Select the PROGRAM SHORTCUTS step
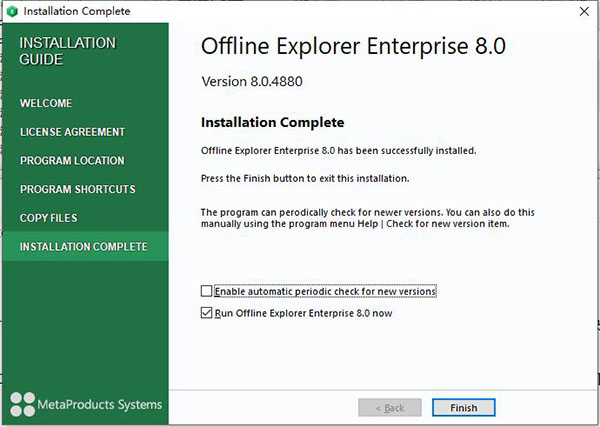 click(x=78, y=189)
